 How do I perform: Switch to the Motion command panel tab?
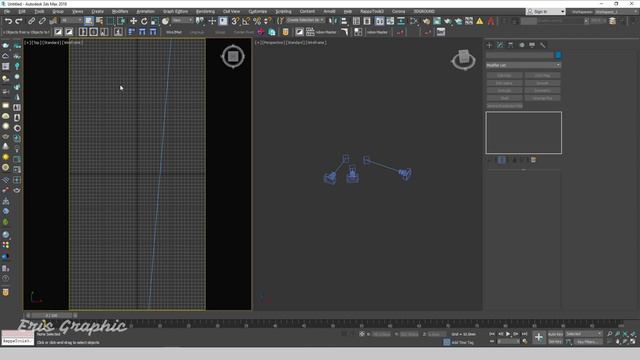[522, 45]
